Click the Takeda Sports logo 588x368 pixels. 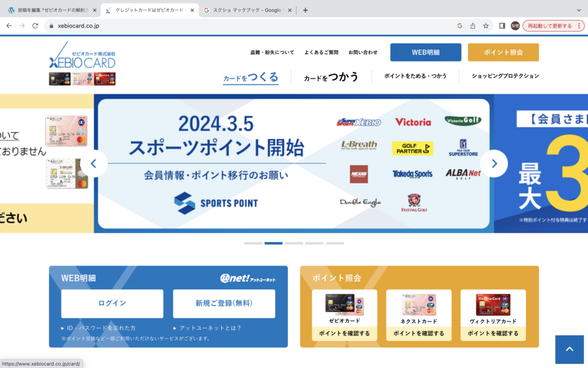point(412,174)
